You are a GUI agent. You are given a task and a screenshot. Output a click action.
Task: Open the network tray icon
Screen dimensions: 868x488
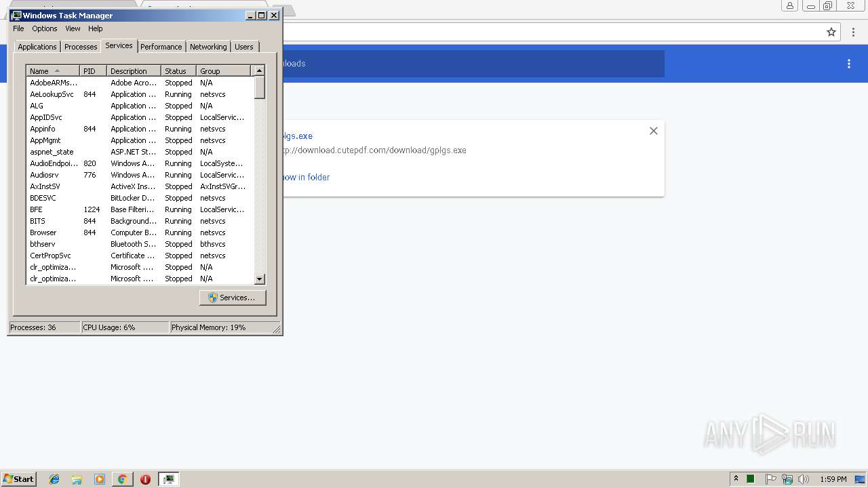click(x=787, y=479)
